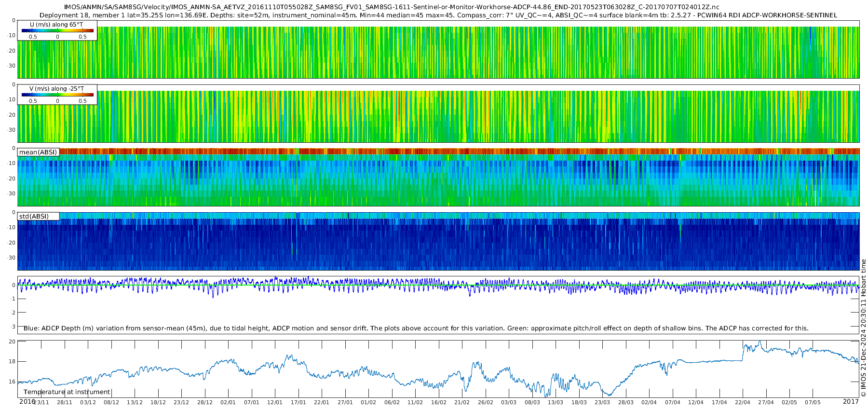Select the mean(ABSI) panel label

[38, 152]
